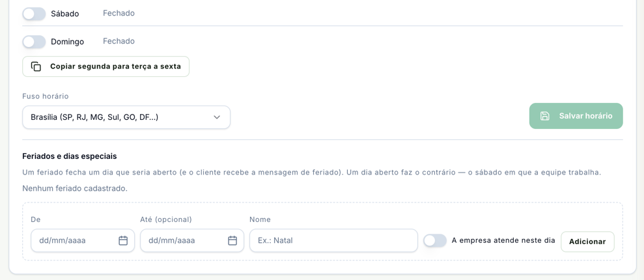644x280 pixels.
Task: Click Copiar segunda para terça a sexta
Action: point(106,66)
